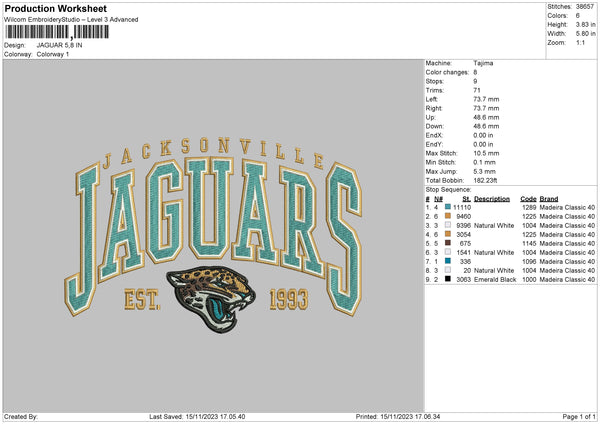Click the thread code '1096' in row 7
Image resolution: width=600 pixels, height=424 pixels.
pyautogui.click(x=529, y=261)
